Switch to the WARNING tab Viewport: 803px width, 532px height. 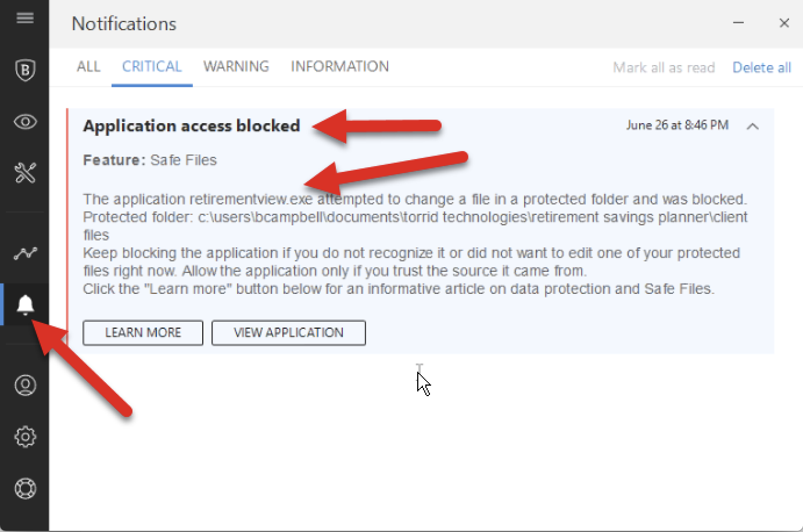[x=236, y=66]
